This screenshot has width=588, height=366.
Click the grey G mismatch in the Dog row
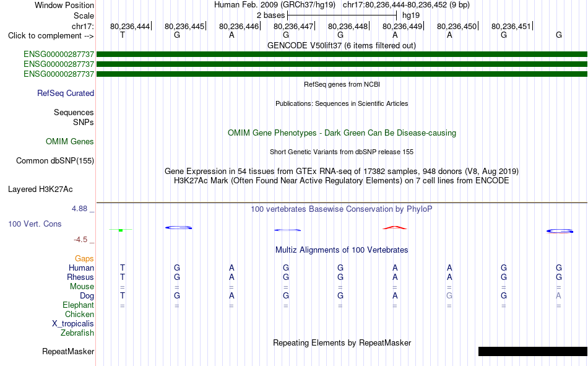pos(449,296)
